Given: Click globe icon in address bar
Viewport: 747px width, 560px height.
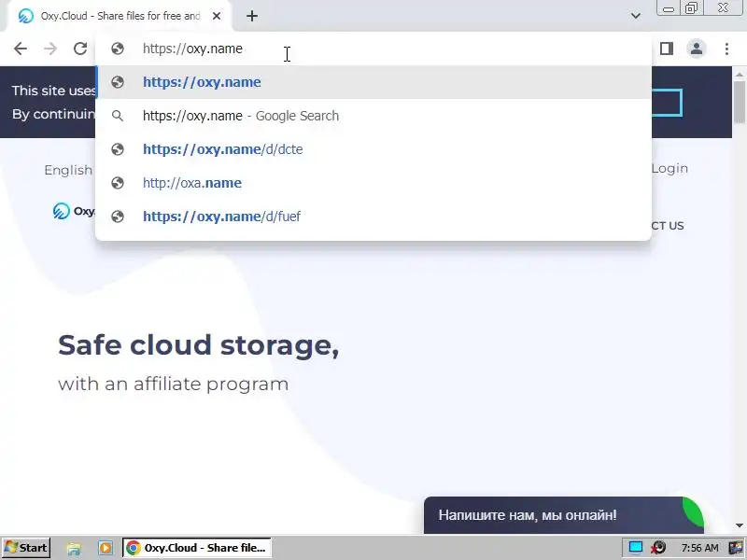Looking at the screenshot, I should (118, 49).
